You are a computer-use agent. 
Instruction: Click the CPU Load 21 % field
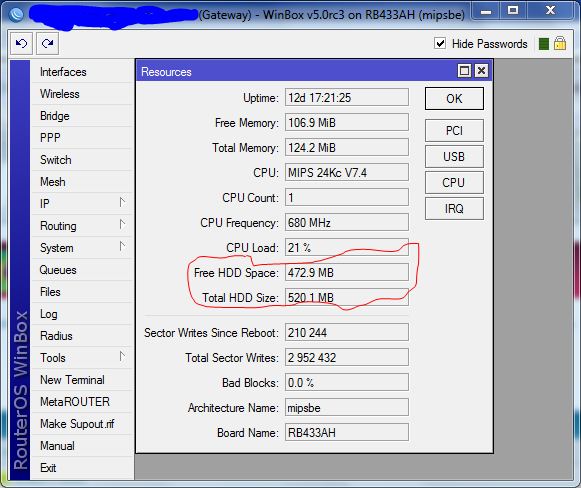click(347, 248)
